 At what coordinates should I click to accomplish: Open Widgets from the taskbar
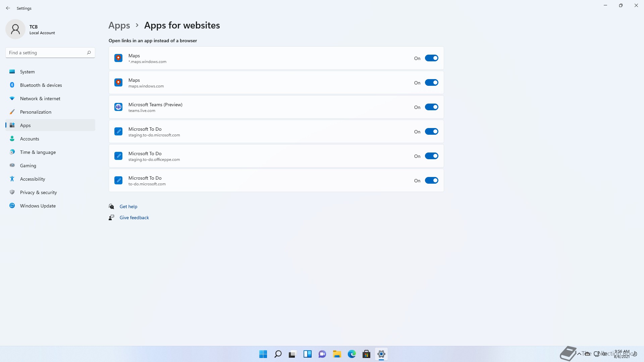coord(308,354)
